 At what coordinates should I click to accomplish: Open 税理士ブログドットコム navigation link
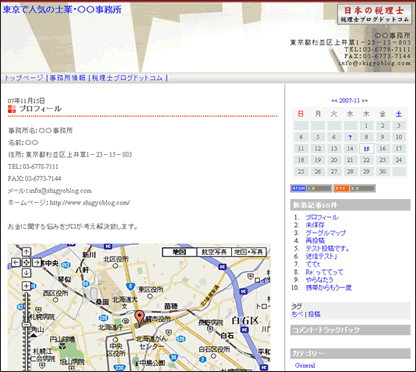(127, 78)
